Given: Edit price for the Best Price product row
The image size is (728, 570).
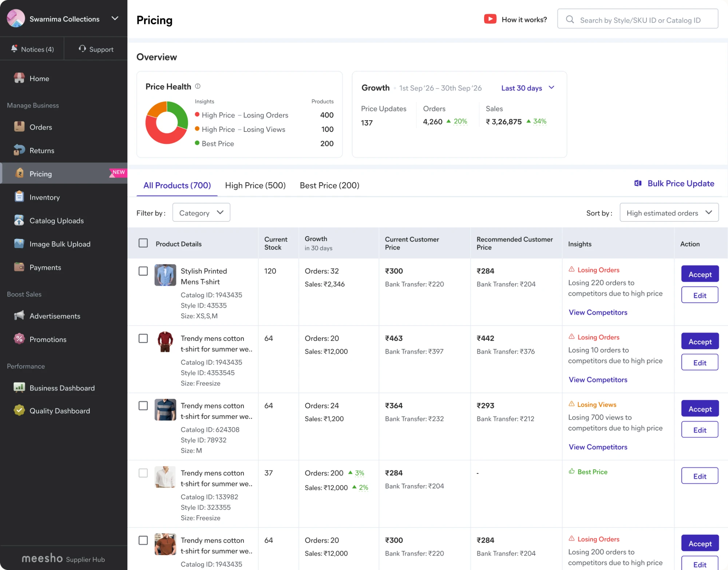Looking at the screenshot, I should pyautogui.click(x=700, y=476).
